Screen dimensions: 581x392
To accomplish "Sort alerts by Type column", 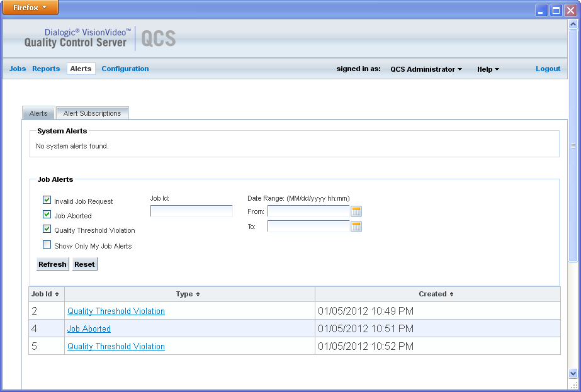I will coord(189,294).
